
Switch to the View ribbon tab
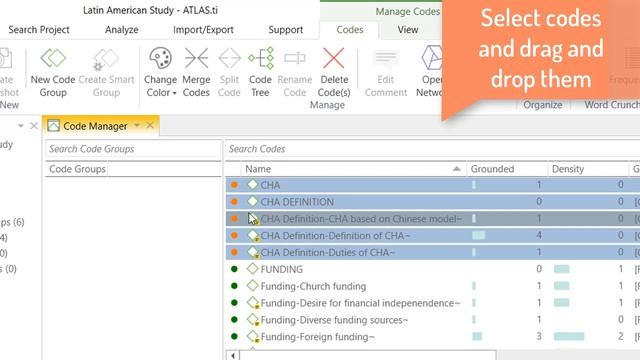[408, 30]
